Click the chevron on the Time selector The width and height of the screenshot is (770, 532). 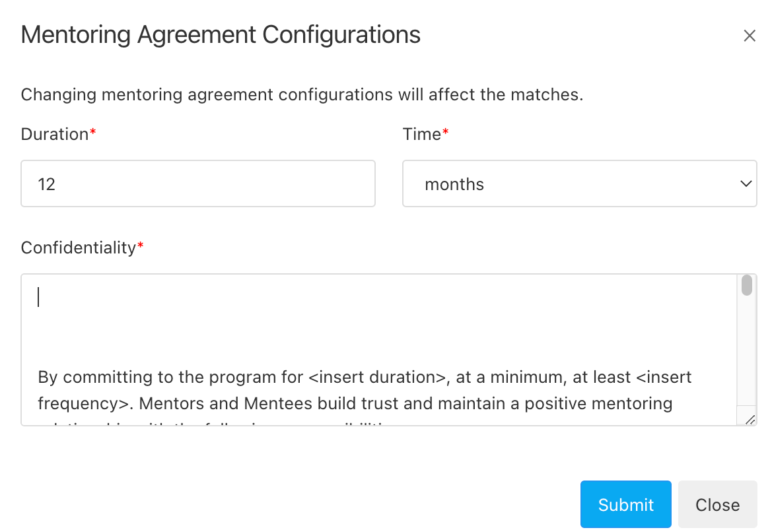(745, 183)
